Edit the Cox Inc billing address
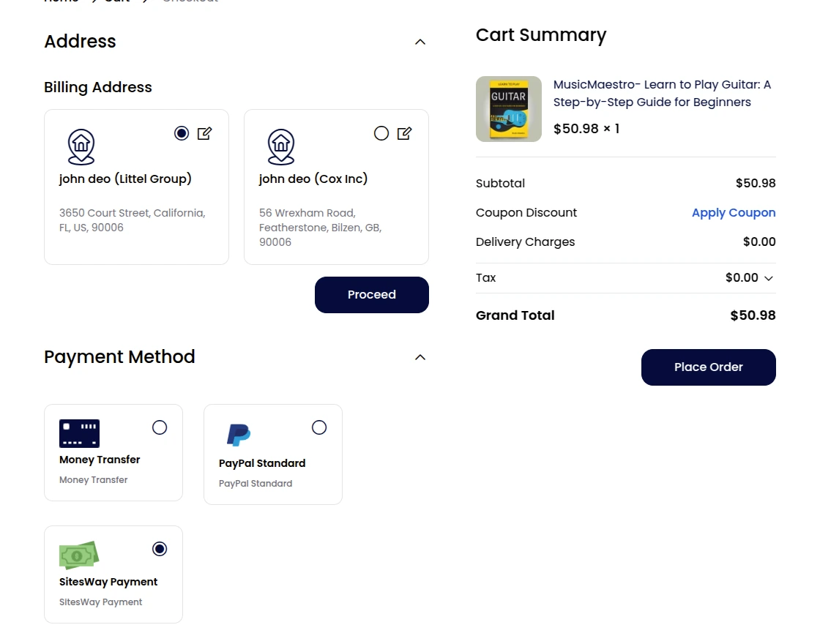820x644 pixels. point(404,133)
